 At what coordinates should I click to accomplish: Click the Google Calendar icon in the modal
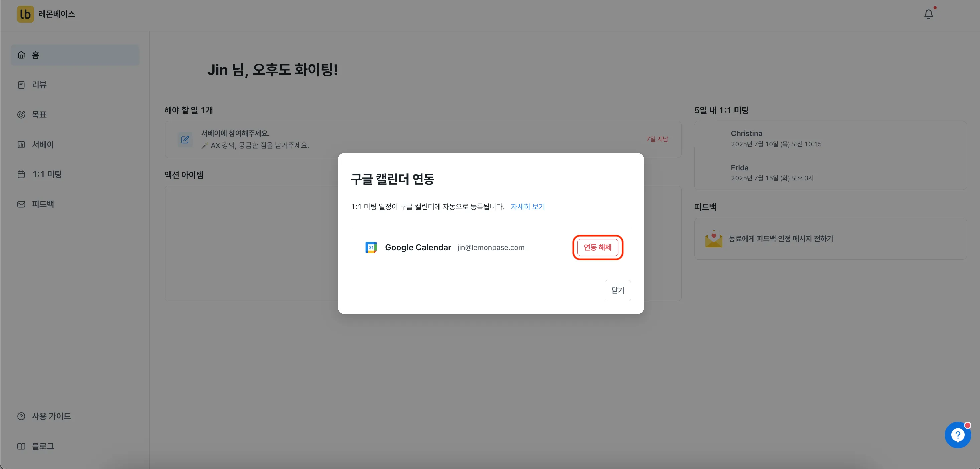click(371, 247)
